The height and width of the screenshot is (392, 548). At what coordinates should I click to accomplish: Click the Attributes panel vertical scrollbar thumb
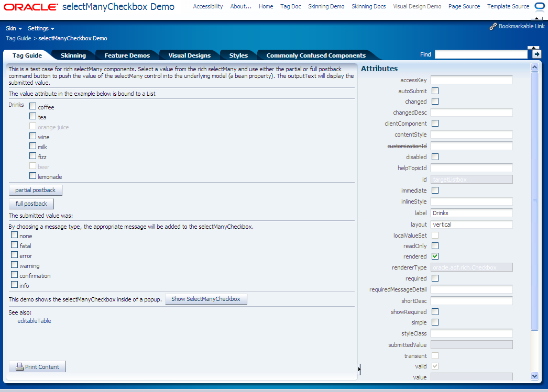tap(534, 201)
